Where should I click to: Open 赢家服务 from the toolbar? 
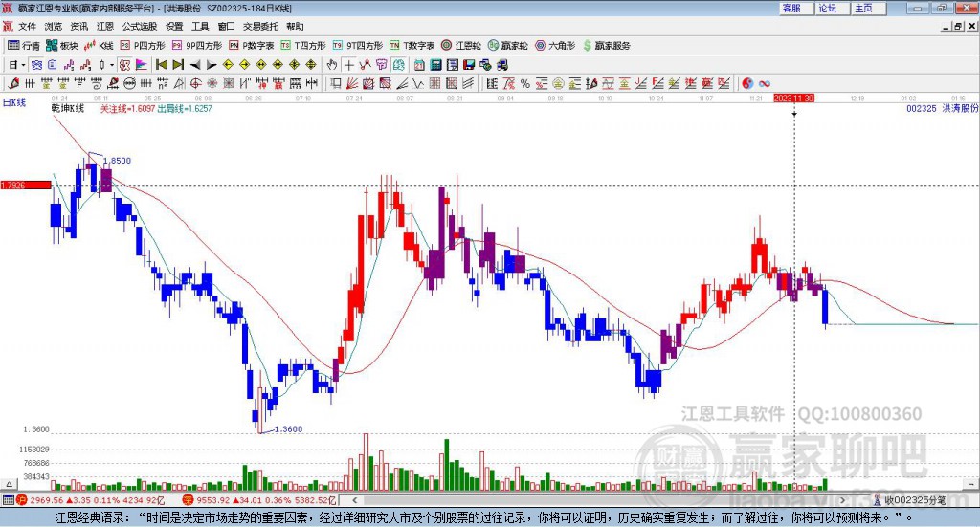(606, 46)
